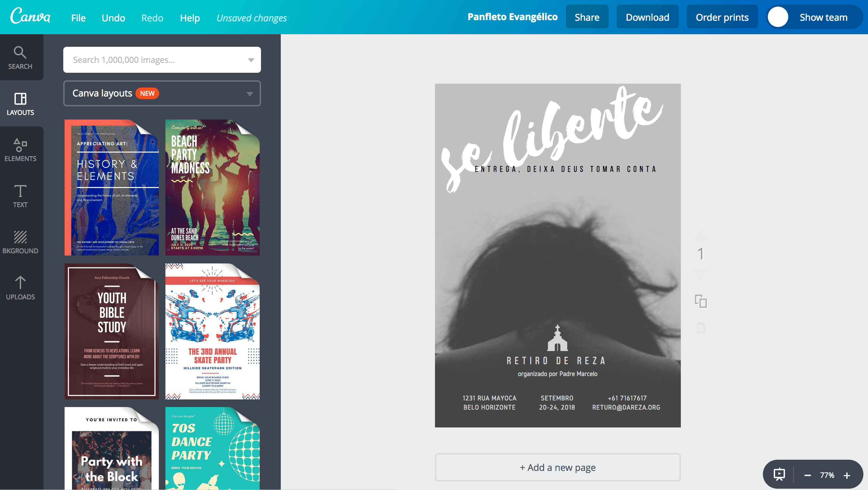This screenshot has width=868, height=490.
Task: Open the Text panel
Action: pyautogui.click(x=20, y=196)
